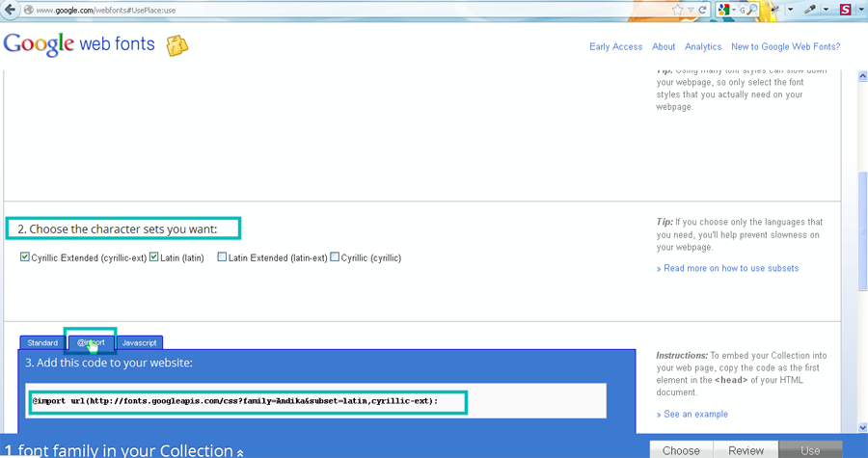Open the URL history dropdown arrow
Screen dimensions: 868x458
(x=692, y=10)
